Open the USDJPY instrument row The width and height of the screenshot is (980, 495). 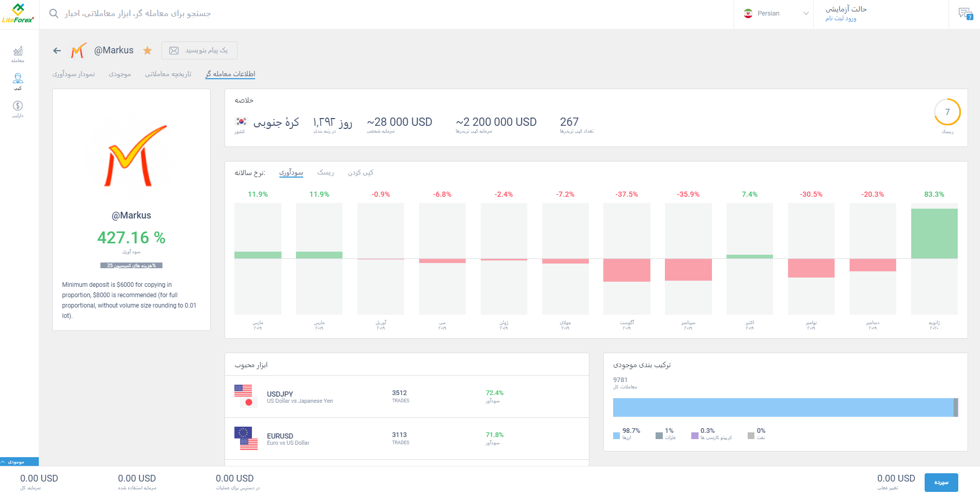point(407,397)
